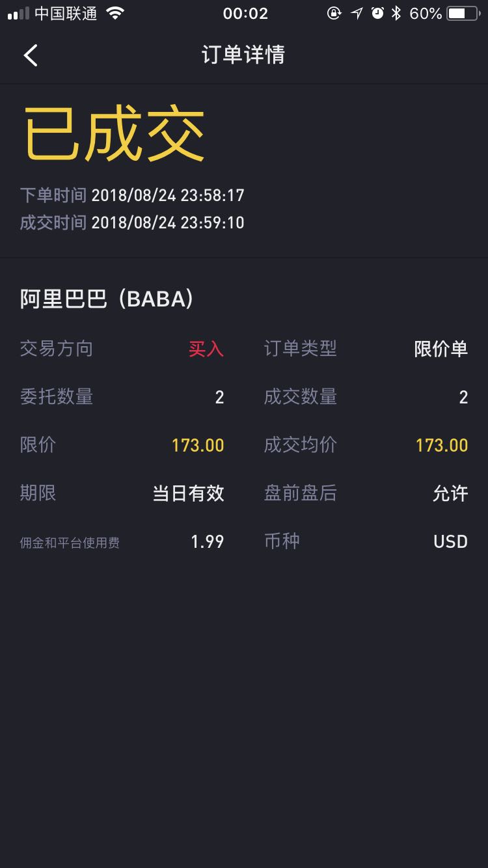Tap the 当日有效 duration value
The height and width of the screenshot is (868, 488).
coord(189,493)
